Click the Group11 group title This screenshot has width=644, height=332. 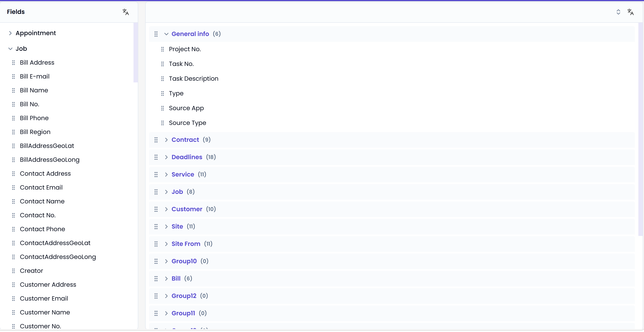click(183, 313)
